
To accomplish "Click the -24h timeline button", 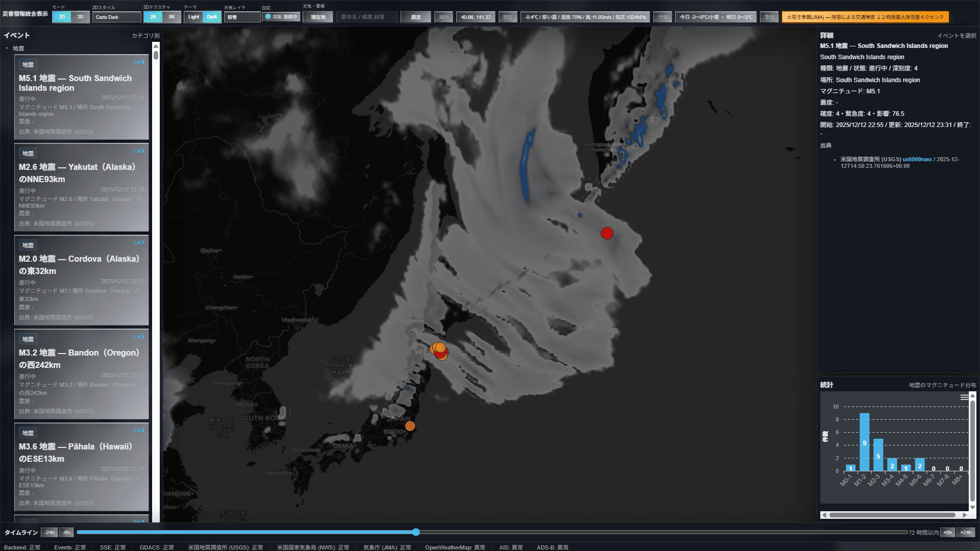I will 50,532.
